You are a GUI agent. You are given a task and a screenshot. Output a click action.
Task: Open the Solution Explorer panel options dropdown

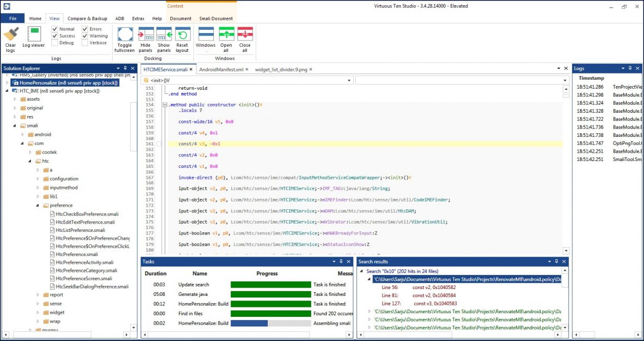point(117,68)
